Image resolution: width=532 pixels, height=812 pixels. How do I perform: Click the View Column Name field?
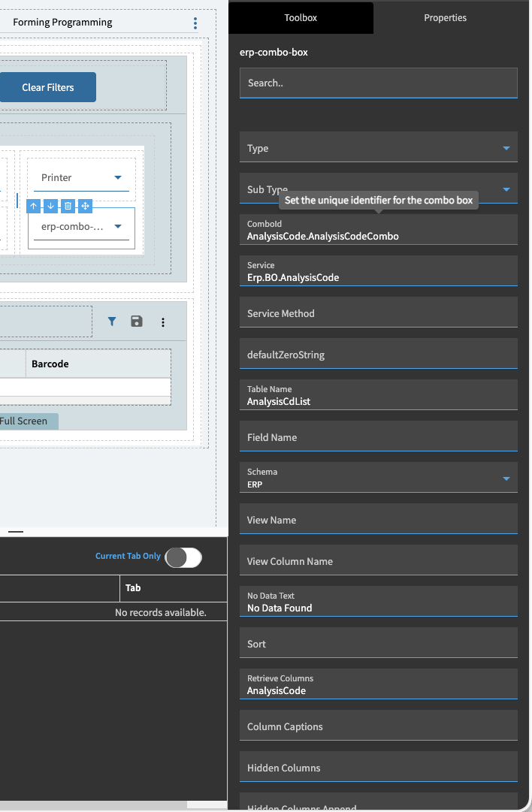pyautogui.click(x=379, y=560)
